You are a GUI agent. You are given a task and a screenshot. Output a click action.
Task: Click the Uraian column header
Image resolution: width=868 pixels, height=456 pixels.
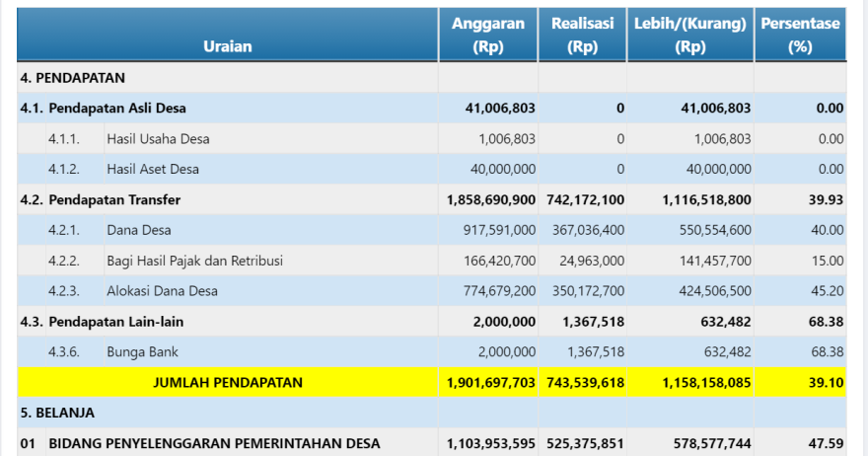(x=228, y=46)
